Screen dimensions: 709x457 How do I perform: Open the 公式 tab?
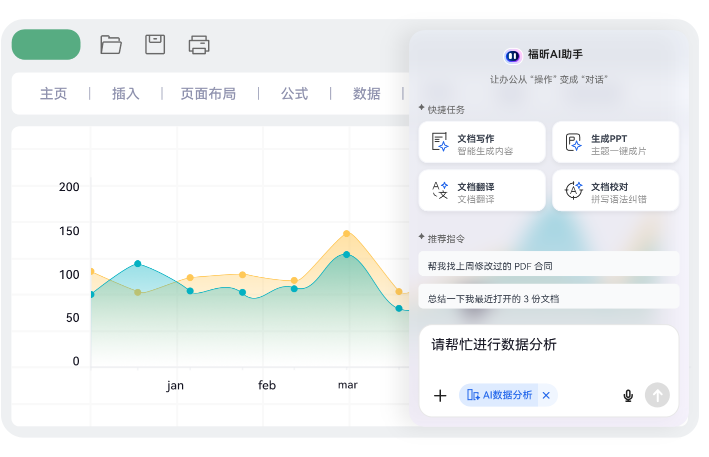coord(294,94)
